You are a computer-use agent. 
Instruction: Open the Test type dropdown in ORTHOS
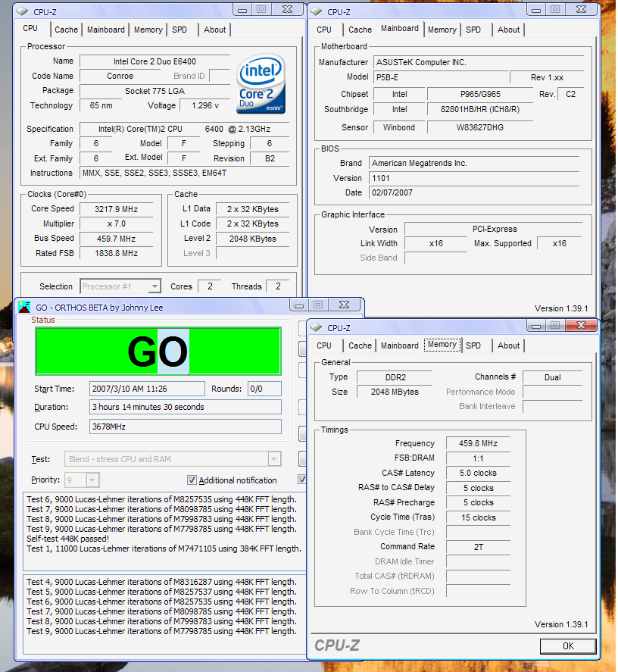273,459
